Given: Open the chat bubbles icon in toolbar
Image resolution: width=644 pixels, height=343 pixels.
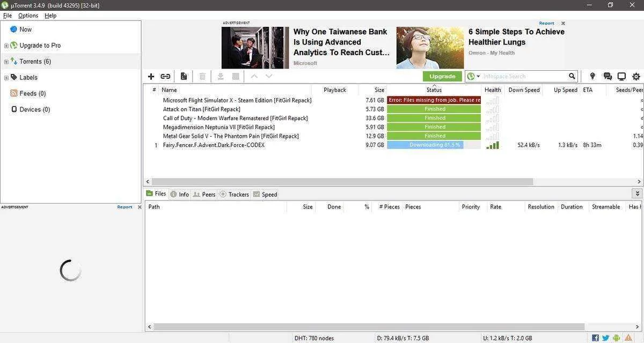Looking at the screenshot, I should 608,76.
